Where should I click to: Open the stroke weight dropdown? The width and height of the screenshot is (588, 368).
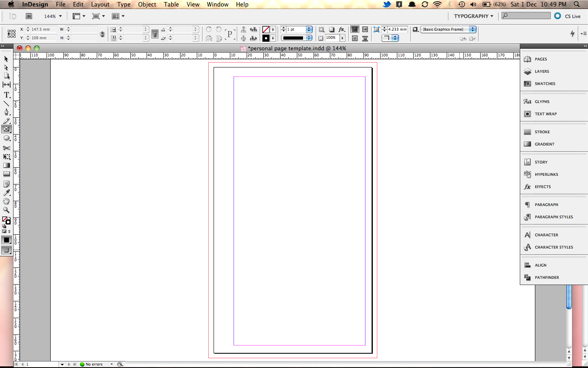click(x=310, y=29)
